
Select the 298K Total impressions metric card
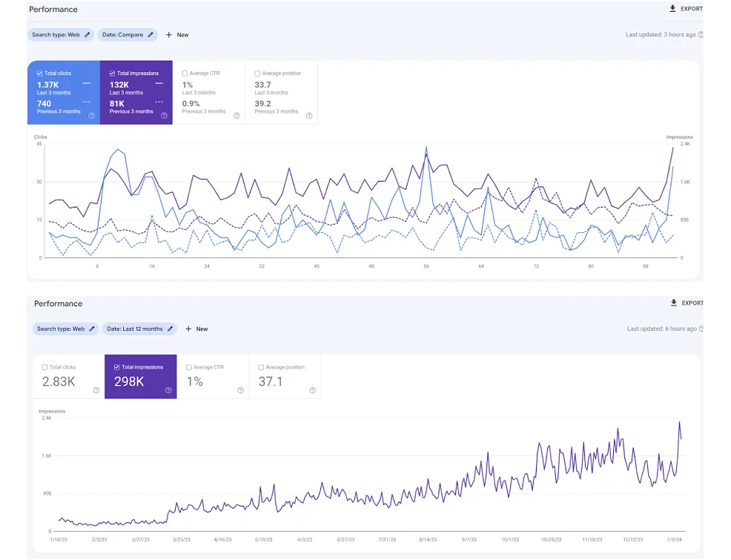pyautogui.click(x=140, y=377)
